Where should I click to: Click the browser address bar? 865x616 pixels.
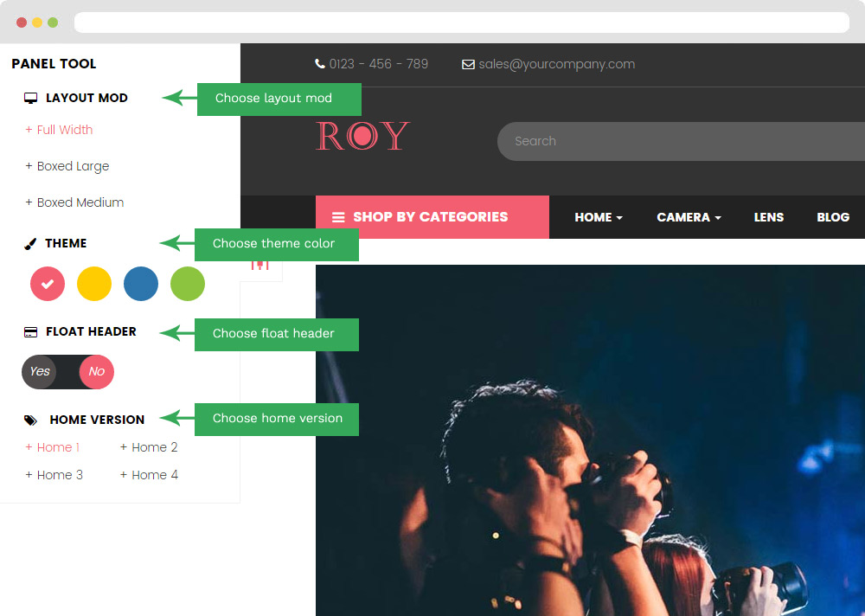click(462, 22)
